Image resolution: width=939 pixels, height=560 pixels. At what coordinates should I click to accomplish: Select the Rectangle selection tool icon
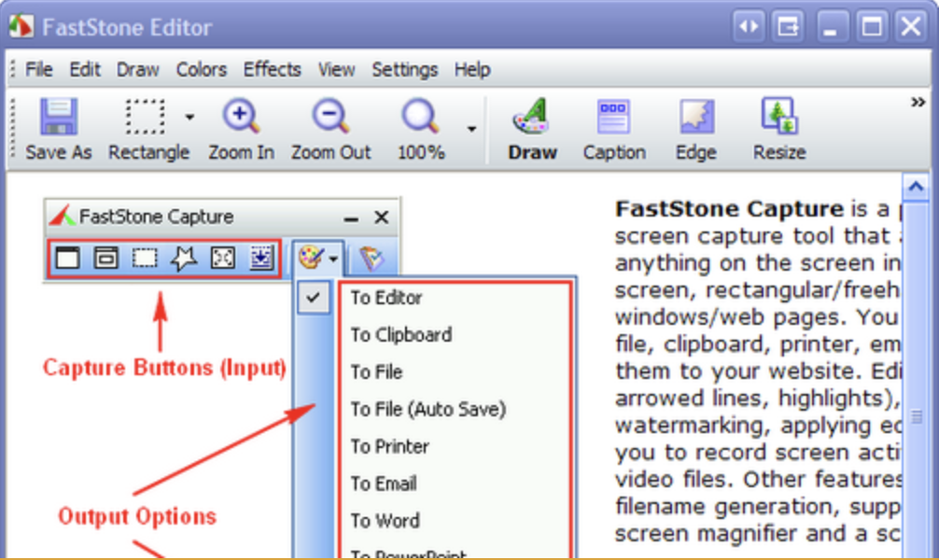point(145,119)
